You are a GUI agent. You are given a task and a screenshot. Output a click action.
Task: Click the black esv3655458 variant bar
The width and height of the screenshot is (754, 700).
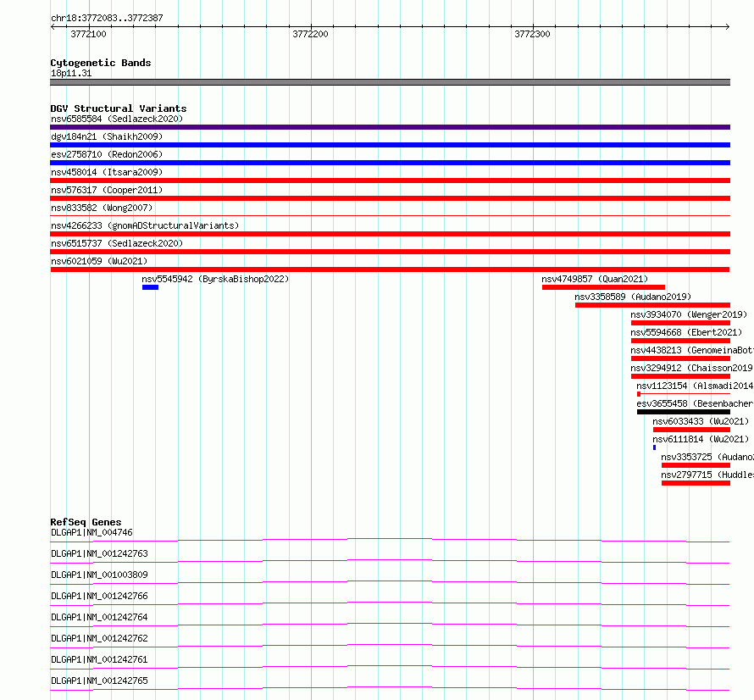click(684, 412)
